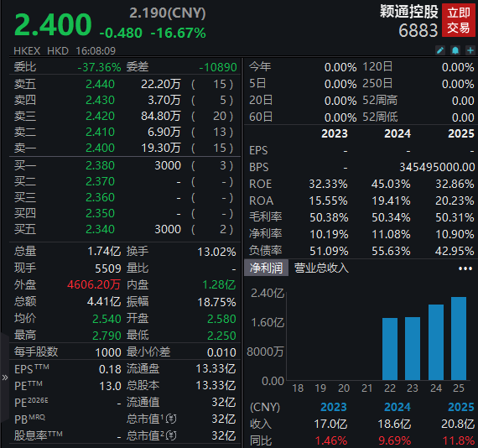Select the 卖一 ask price 2.400
478x448 pixels.
[x=100, y=148]
